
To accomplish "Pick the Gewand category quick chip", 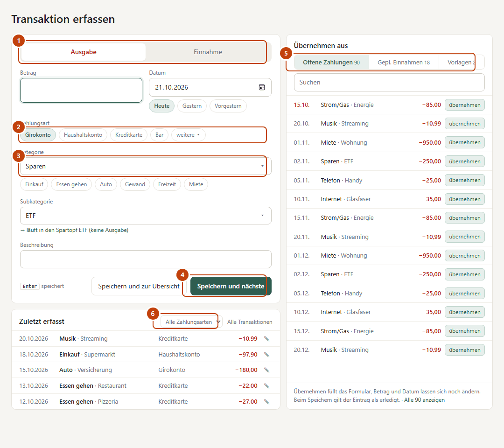I will (x=135, y=184).
